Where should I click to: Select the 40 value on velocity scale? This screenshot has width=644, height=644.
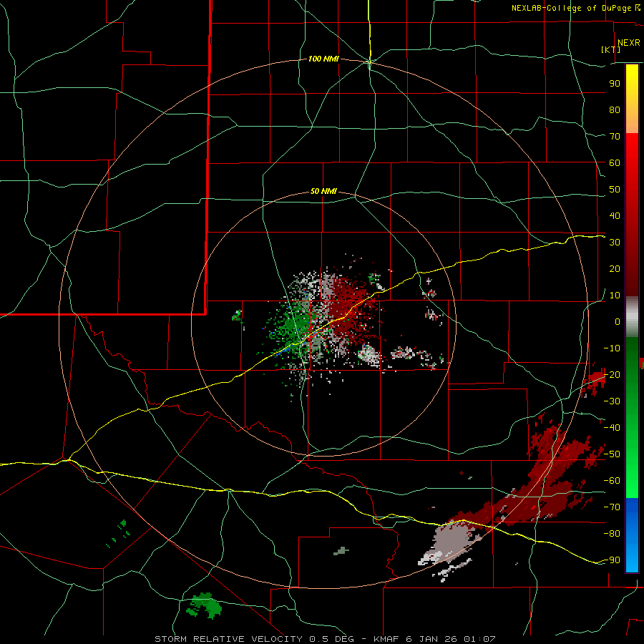point(615,215)
